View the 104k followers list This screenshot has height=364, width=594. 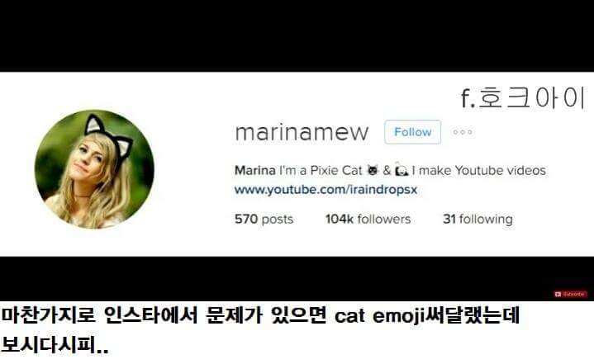coord(368,219)
